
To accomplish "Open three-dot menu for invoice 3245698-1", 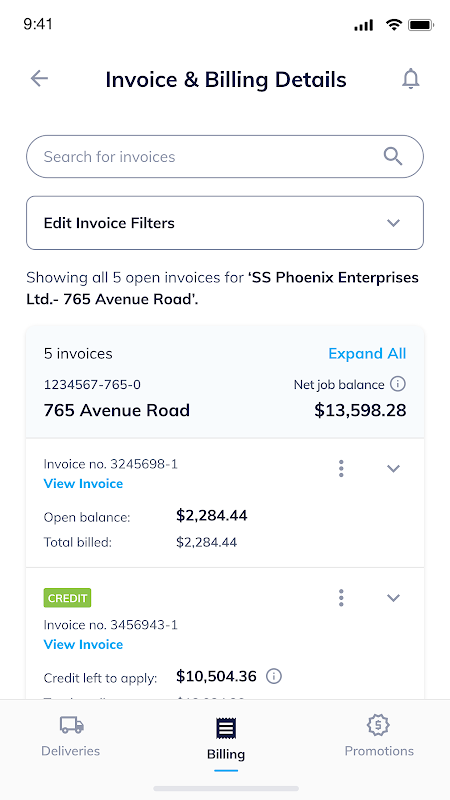I will coord(341,468).
